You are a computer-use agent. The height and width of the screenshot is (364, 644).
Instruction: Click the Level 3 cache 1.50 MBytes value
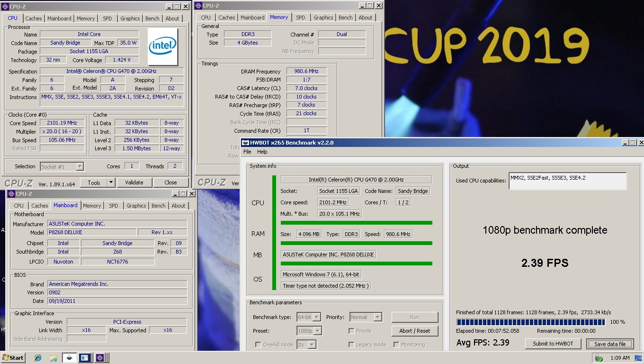138,149
